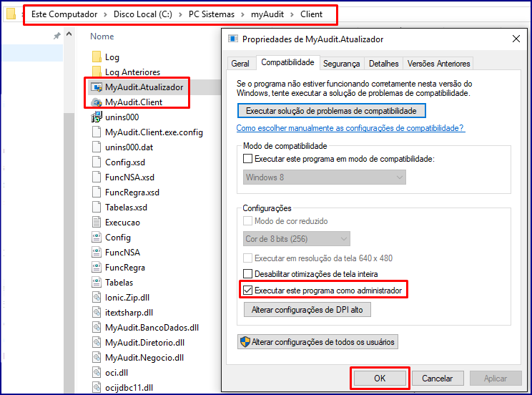Click the MyAudit.Diretorio.dll file icon
Image resolution: width=532 pixels, height=395 pixels.
[97, 342]
